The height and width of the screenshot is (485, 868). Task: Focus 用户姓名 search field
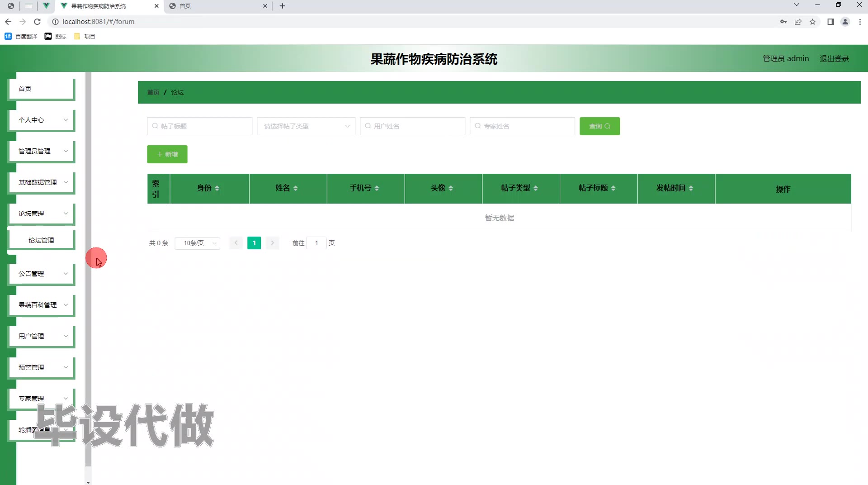(412, 126)
